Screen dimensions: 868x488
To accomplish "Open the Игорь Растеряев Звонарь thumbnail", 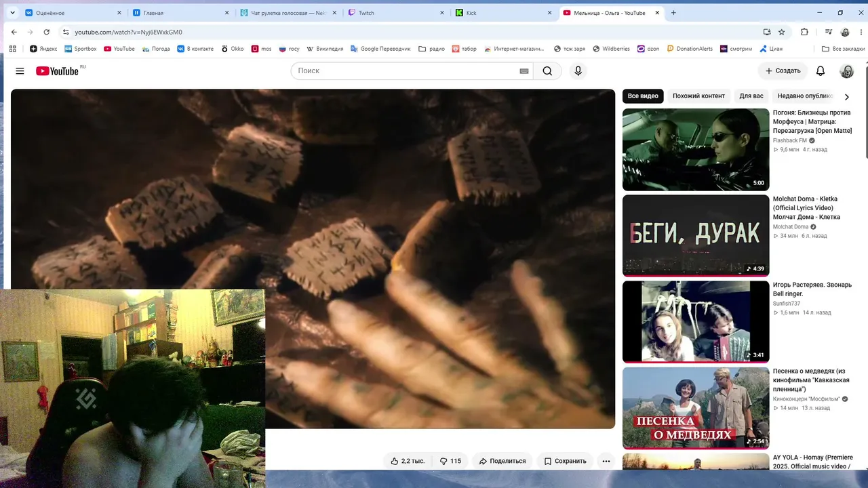I will [696, 322].
